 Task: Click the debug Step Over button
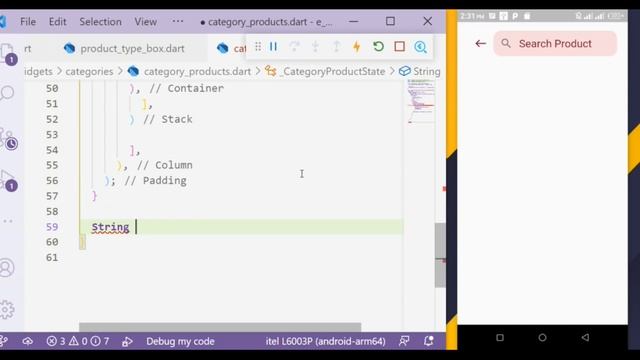[294, 47]
